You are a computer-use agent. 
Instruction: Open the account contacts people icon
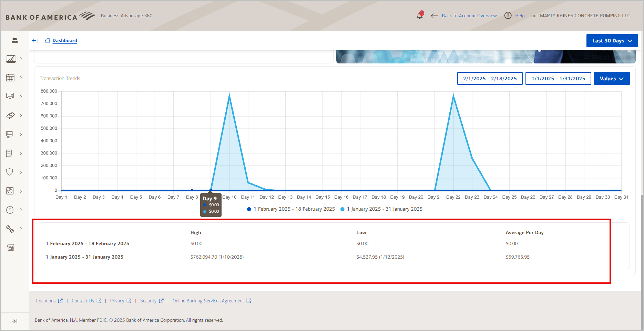point(14,40)
